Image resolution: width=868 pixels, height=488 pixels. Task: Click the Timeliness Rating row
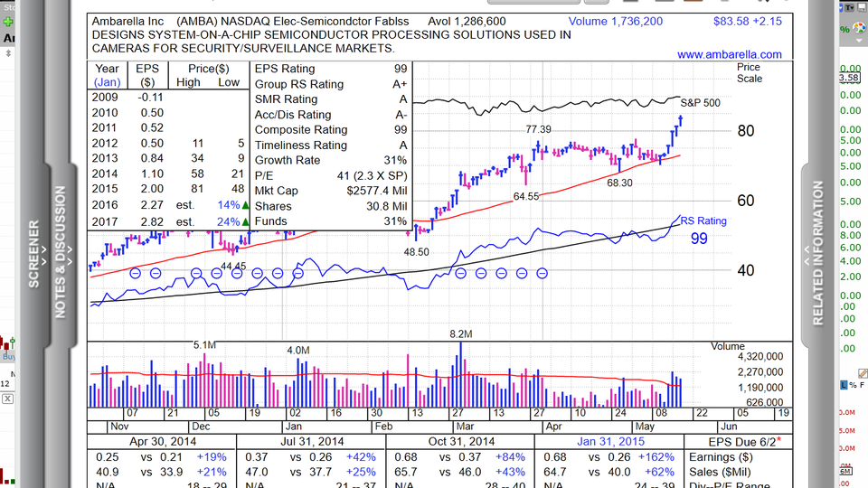pyautogui.click(x=331, y=145)
